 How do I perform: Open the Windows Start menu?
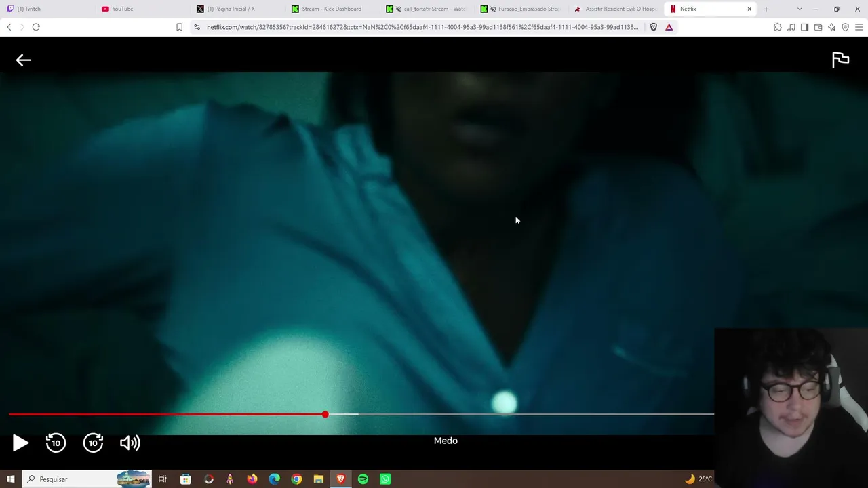coord(10,479)
